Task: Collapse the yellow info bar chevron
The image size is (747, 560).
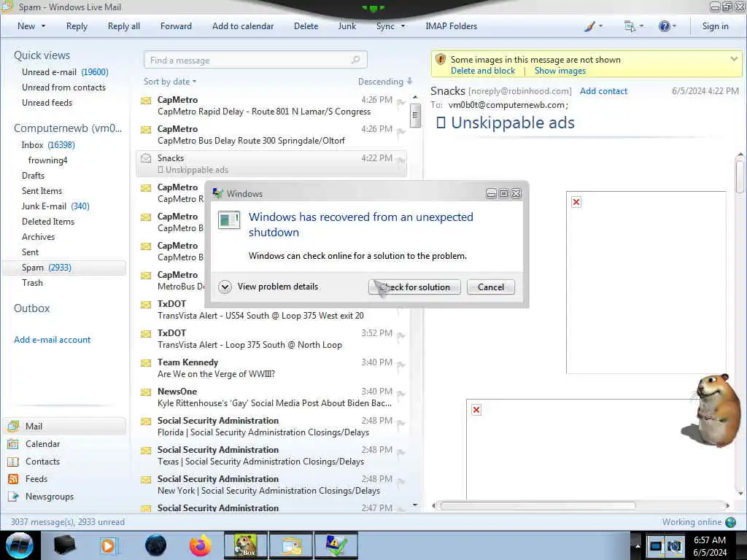Action: point(734,59)
